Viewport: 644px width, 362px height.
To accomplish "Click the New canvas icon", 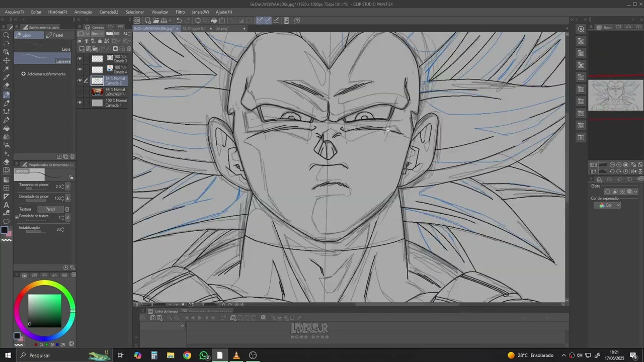I will point(148,21).
